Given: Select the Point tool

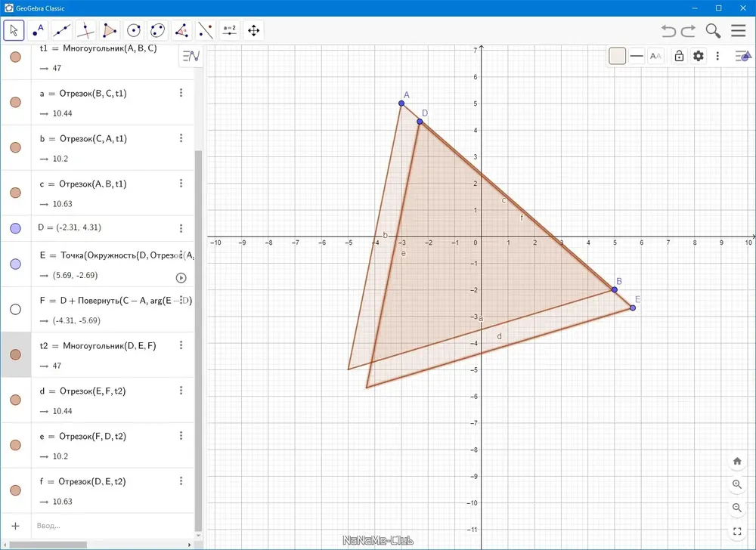Looking at the screenshot, I should pos(38,30).
